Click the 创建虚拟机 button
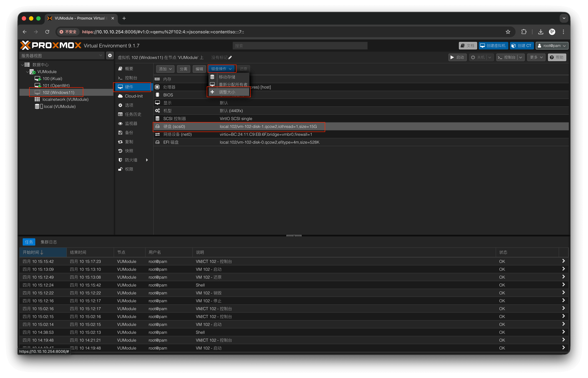Screen dimensions: 588x378 coord(493,46)
